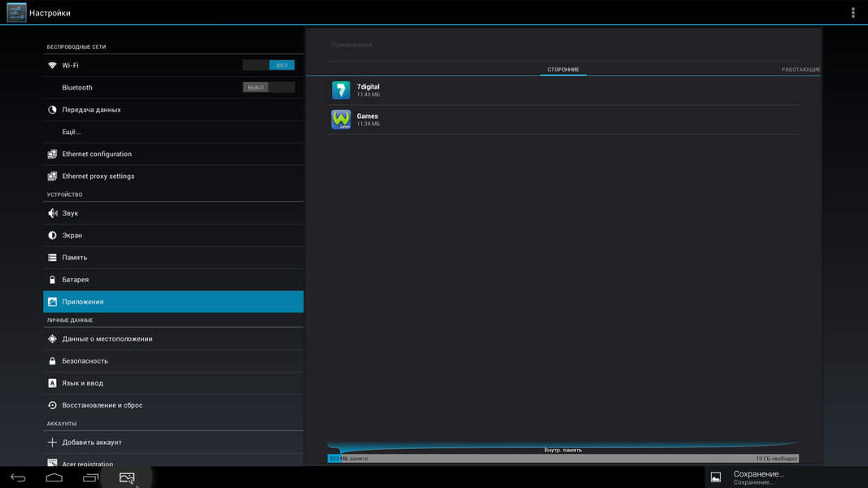Switch to the Работающие tab

[x=800, y=70]
